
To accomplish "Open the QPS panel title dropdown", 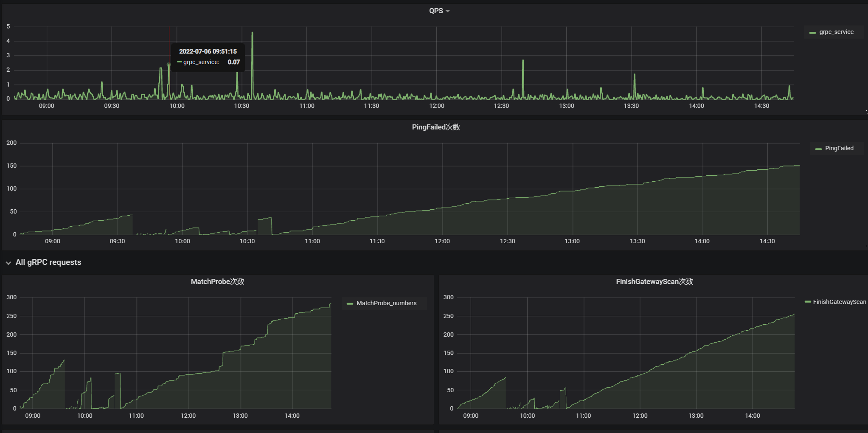I will point(439,11).
